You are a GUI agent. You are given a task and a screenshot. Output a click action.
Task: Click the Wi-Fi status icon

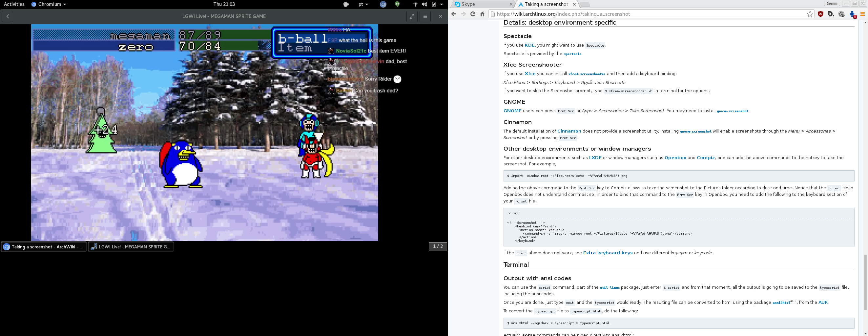[x=416, y=4]
